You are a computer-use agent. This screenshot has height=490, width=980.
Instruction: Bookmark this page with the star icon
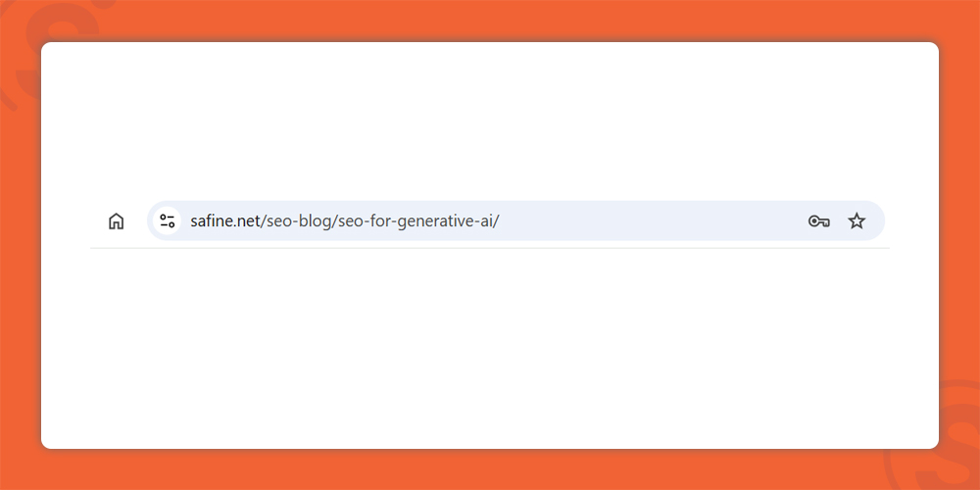857,220
